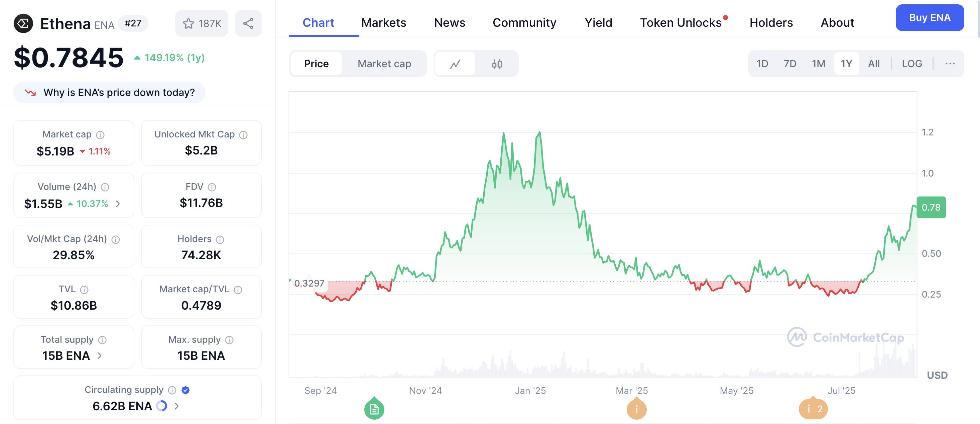Toggle the LOG scale option
980x424 pixels.
[x=911, y=64]
